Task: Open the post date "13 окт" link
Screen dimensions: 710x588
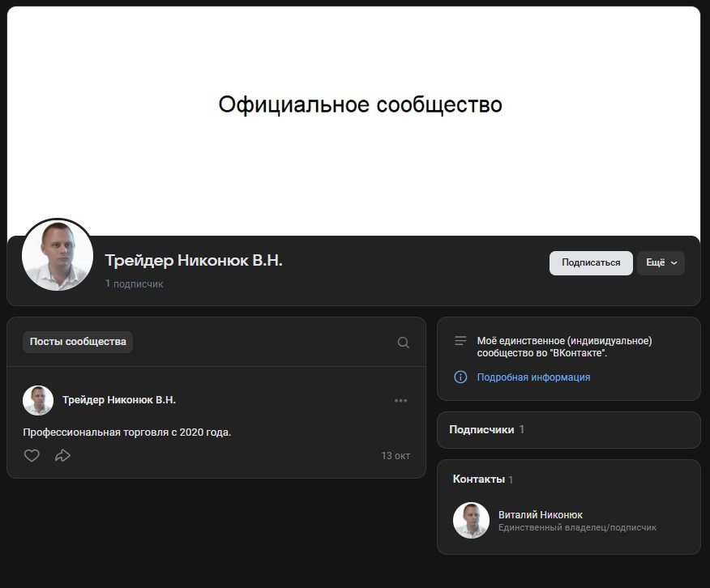Action: (x=396, y=456)
